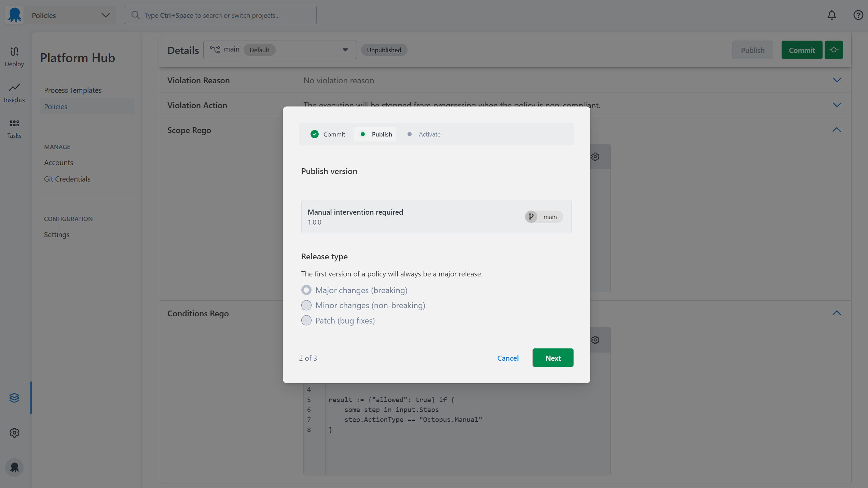Click the project search field
Image resolution: width=868 pixels, height=488 pixels.
(x=220, y=15)
